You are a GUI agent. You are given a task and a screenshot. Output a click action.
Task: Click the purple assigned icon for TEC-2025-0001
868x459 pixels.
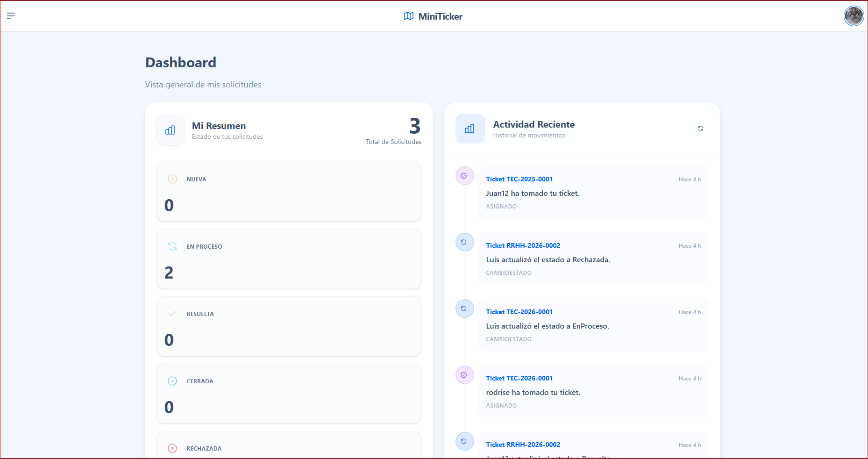tap(464, 176)
